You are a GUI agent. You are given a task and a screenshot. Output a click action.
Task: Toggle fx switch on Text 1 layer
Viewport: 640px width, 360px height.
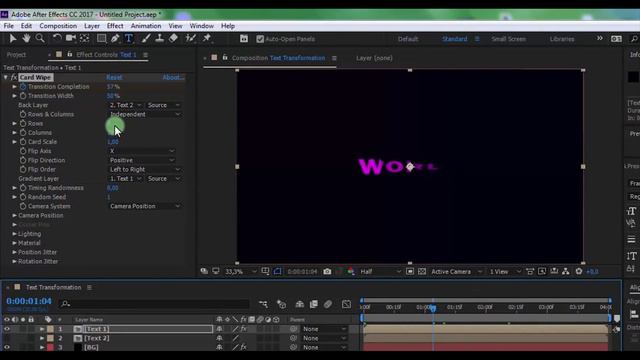click(x=244, y=329)
